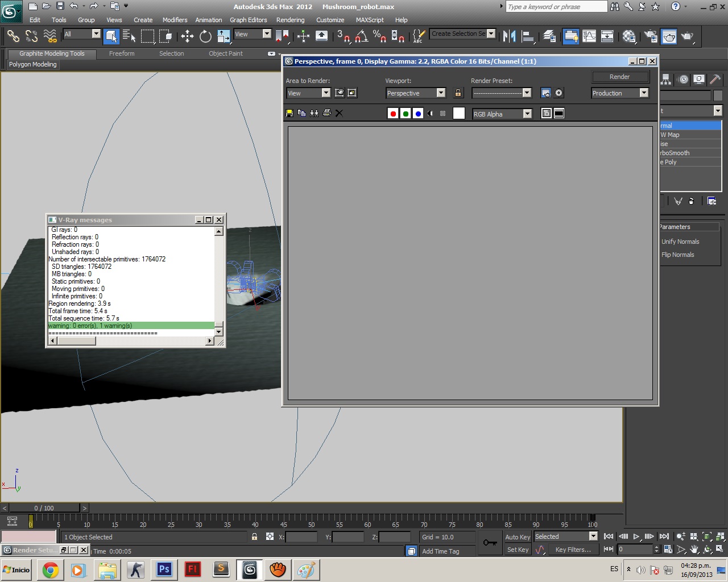Open Key Filters dialog
The image size is (728, 582).
point(573,550)
